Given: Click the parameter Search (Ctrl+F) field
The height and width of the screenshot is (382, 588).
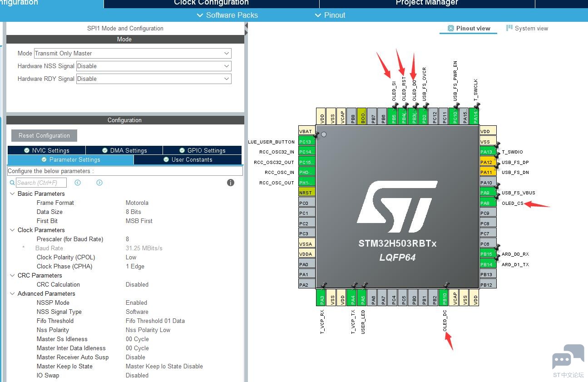Looking at the screenshot, I should pos(41,183).
